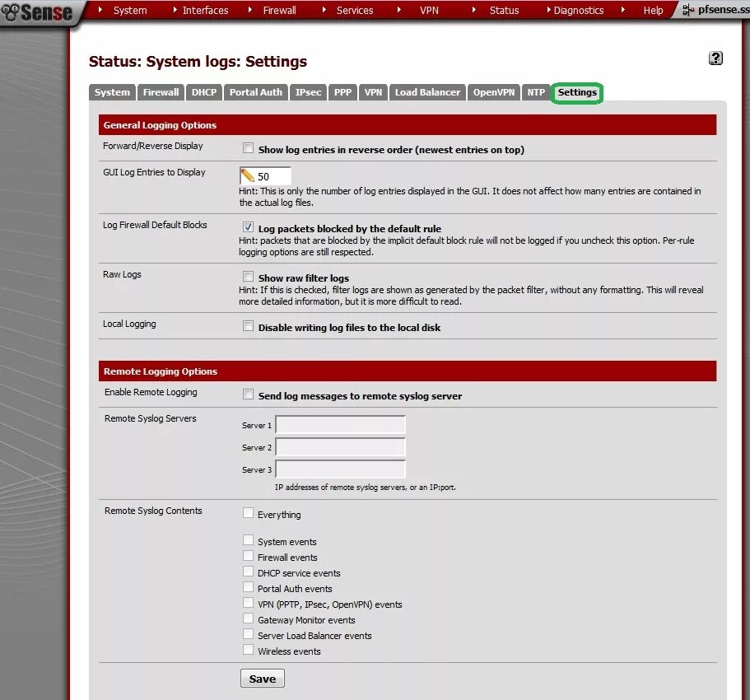Image resolution: width=750 pixels, height=700 pixels.
Task: Open the Interfaces menu
Action: 205,10
